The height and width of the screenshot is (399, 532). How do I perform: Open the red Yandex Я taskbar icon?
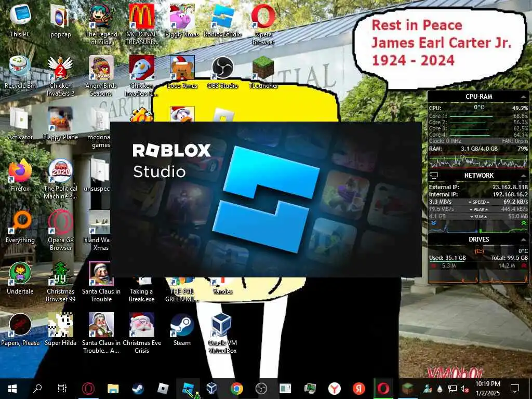(358, 389)
